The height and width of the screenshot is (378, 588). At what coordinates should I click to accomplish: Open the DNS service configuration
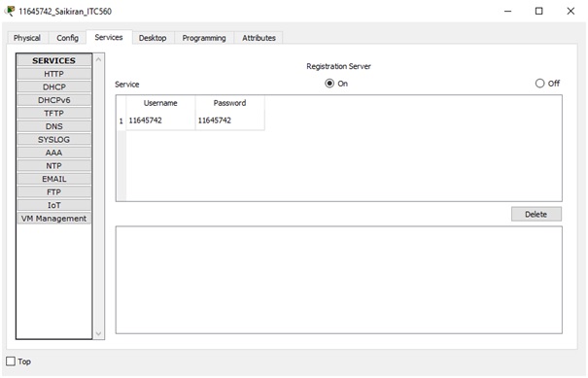pyautogui.click(x=54, y=126)
